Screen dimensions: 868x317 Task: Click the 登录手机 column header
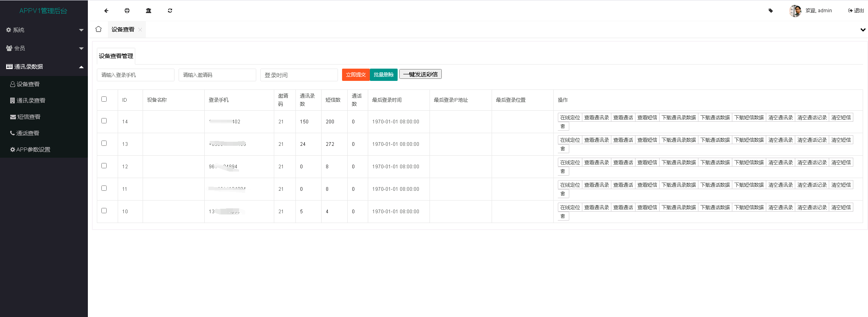tap(219, 100)
